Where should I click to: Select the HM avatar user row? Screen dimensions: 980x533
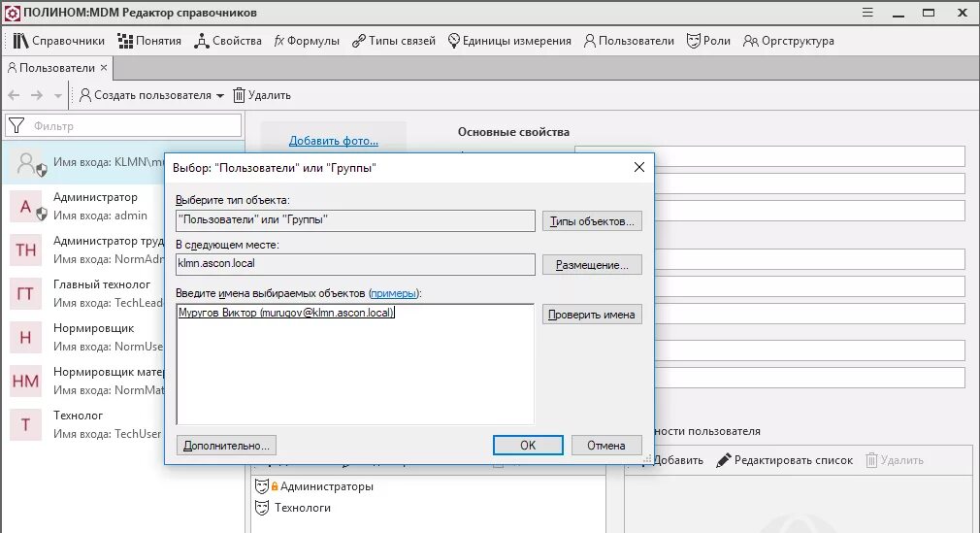83,382
